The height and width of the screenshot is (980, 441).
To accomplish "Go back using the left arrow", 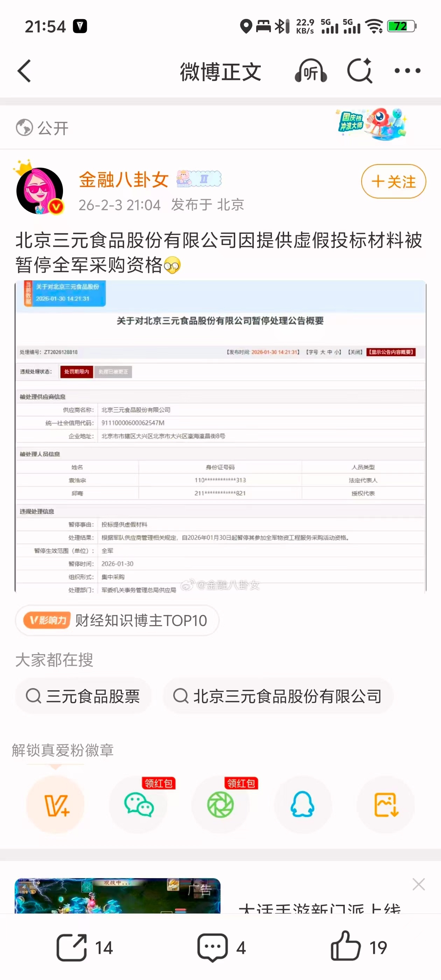I will pos(24,71).
